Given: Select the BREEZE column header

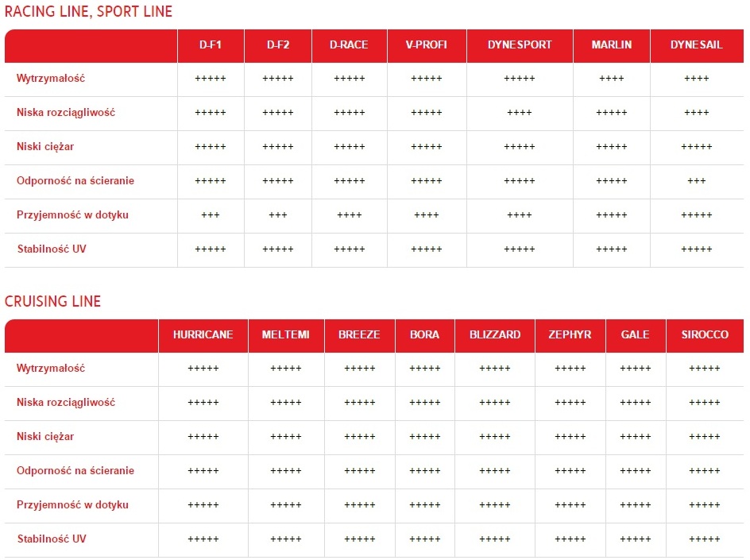Looking at the screenshot, I should [x=360, y=334].
